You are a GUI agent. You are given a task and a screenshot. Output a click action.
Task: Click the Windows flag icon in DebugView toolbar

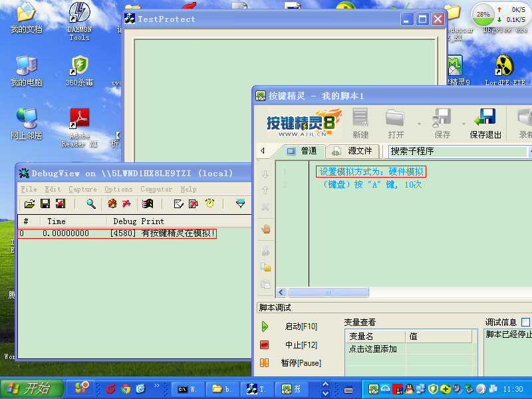point(148,203)
